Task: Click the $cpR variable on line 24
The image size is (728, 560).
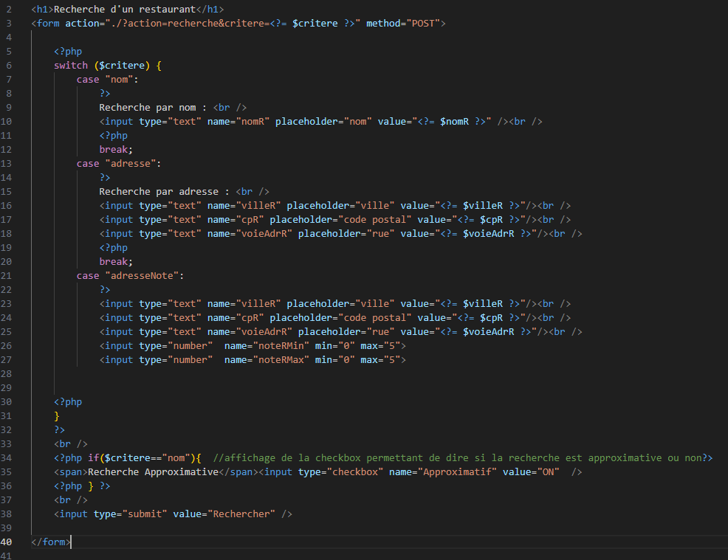Action: pos(491,318)
